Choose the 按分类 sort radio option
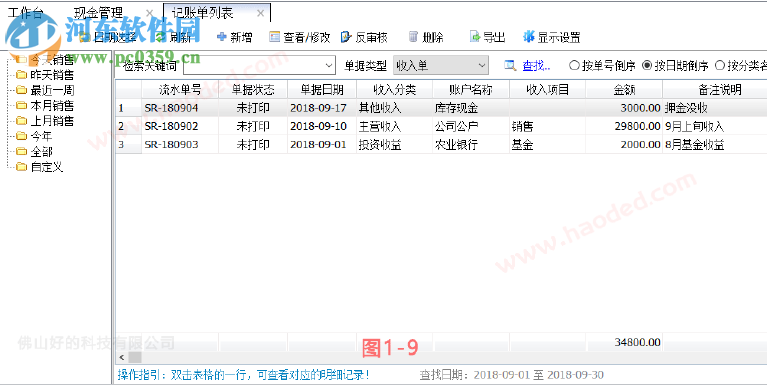 point(720,66)
